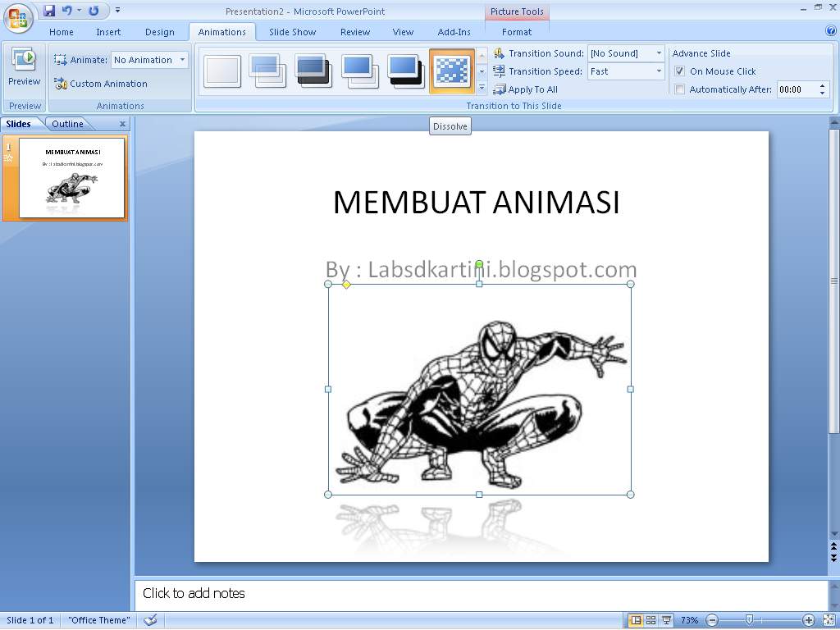
Task: Open Custom Animation pane
Action: click(101, 84)
